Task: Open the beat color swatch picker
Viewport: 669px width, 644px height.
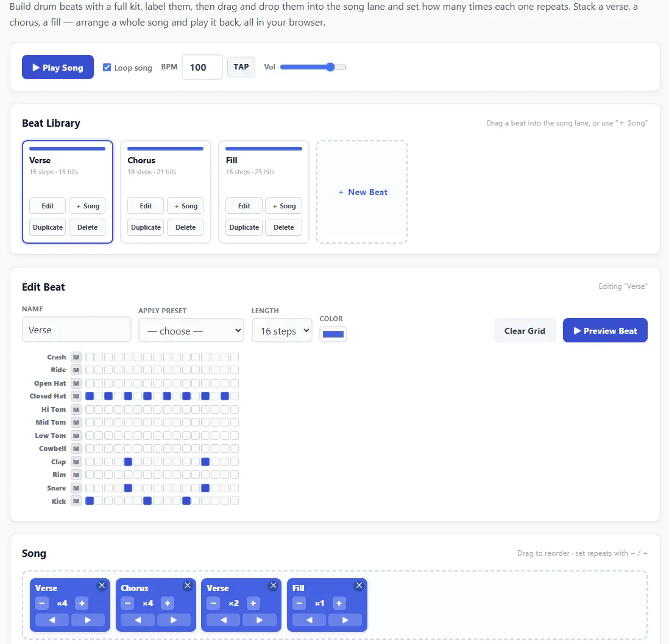Action: point(333,334)
